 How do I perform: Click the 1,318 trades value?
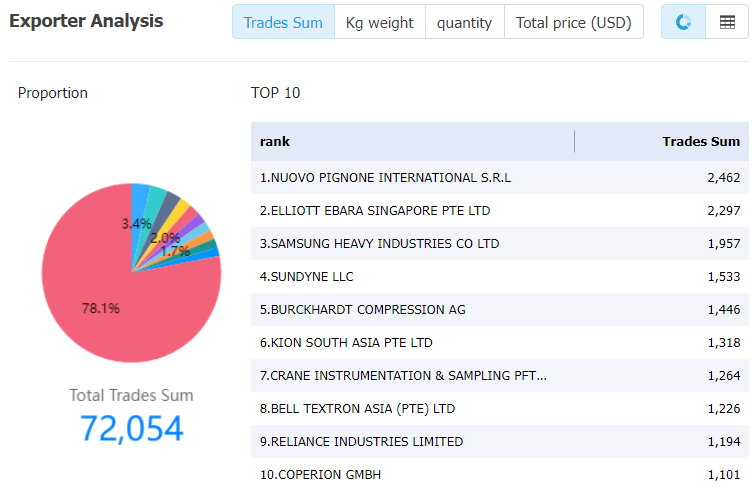click(724, 343)
